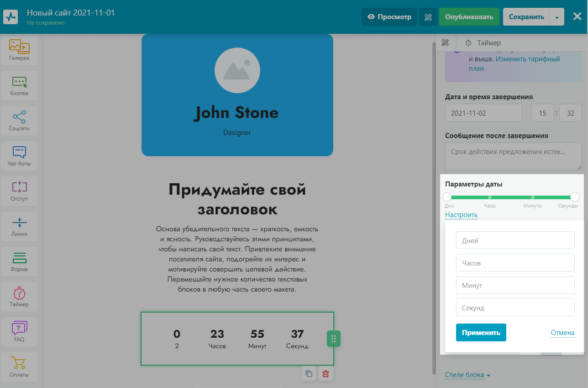The width and height of the screenshot is (588, 388).
Task: Select the Кнопка (button) widget icon
Action: [19, 85]
